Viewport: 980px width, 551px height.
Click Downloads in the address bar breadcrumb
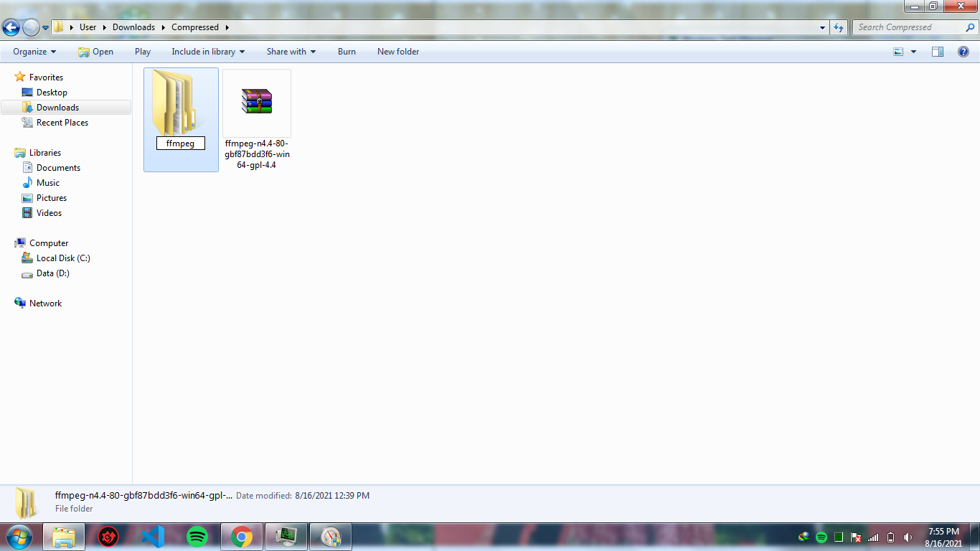pyautogui.click(x=133, y=27)
